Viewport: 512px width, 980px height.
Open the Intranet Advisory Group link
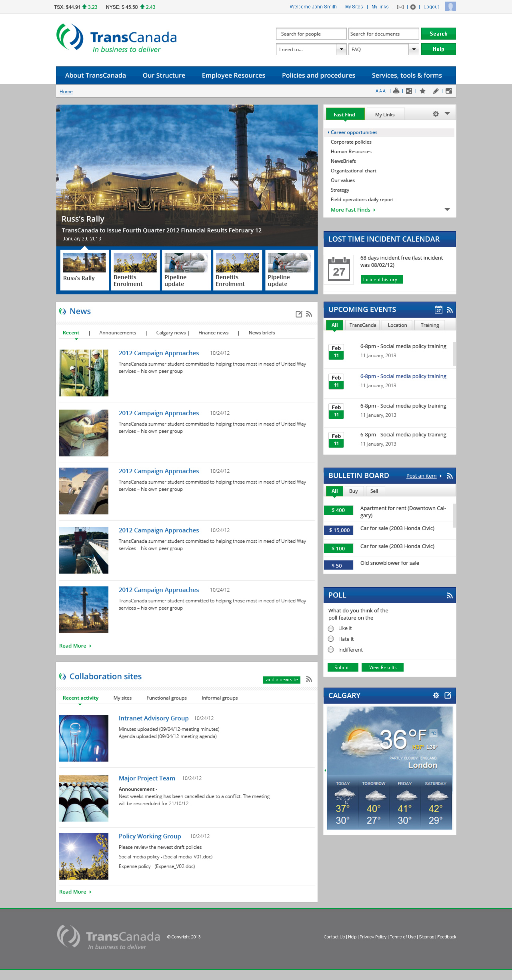[x=154, y=718]
